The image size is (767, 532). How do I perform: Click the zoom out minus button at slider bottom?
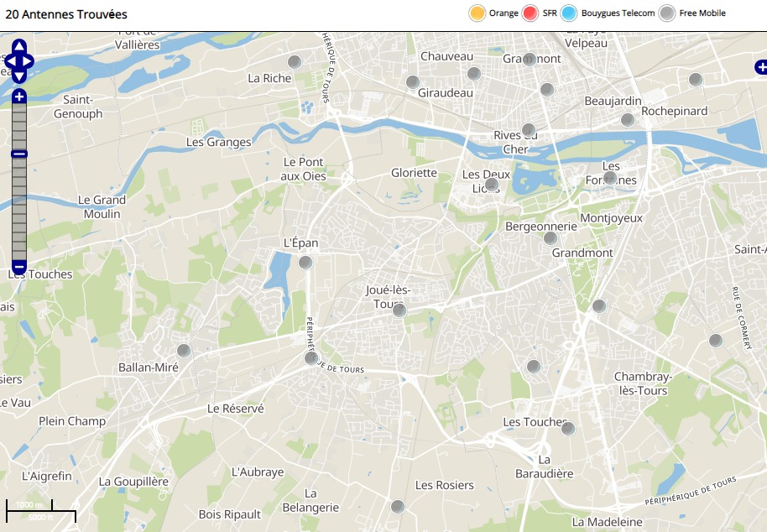[19, 268]
